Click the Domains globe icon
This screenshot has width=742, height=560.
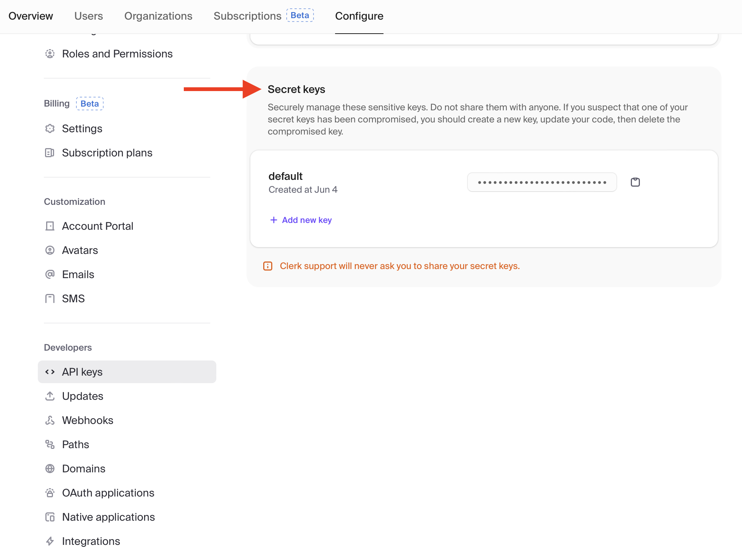coord(50,469)
